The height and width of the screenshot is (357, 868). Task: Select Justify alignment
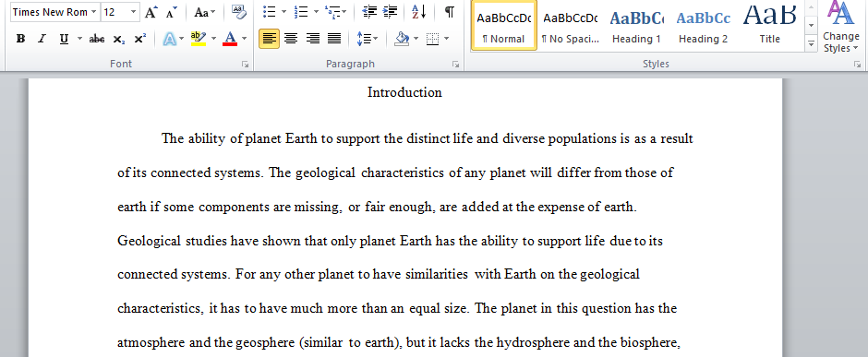point(334,39)
